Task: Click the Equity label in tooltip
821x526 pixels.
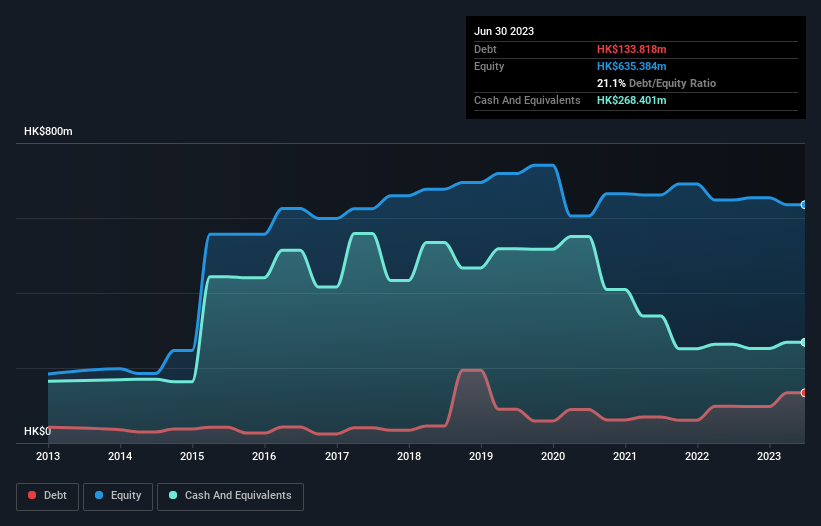Action: (x=489, y=66)
